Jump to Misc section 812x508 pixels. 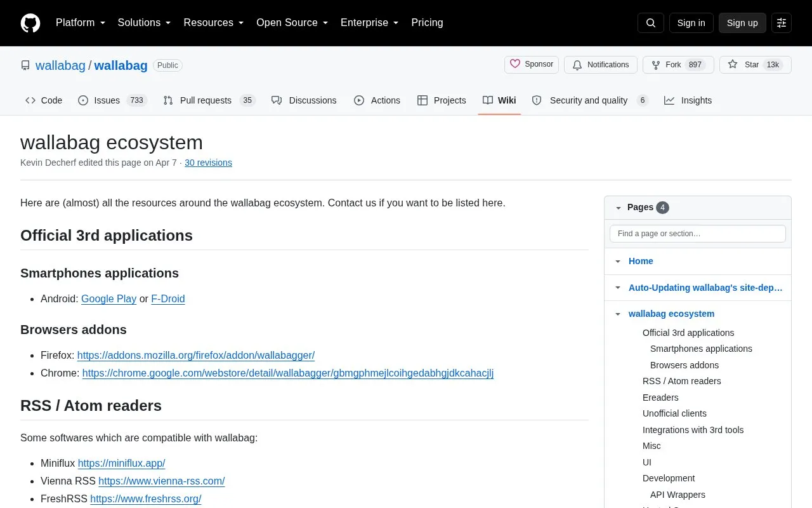click(652, 446)
